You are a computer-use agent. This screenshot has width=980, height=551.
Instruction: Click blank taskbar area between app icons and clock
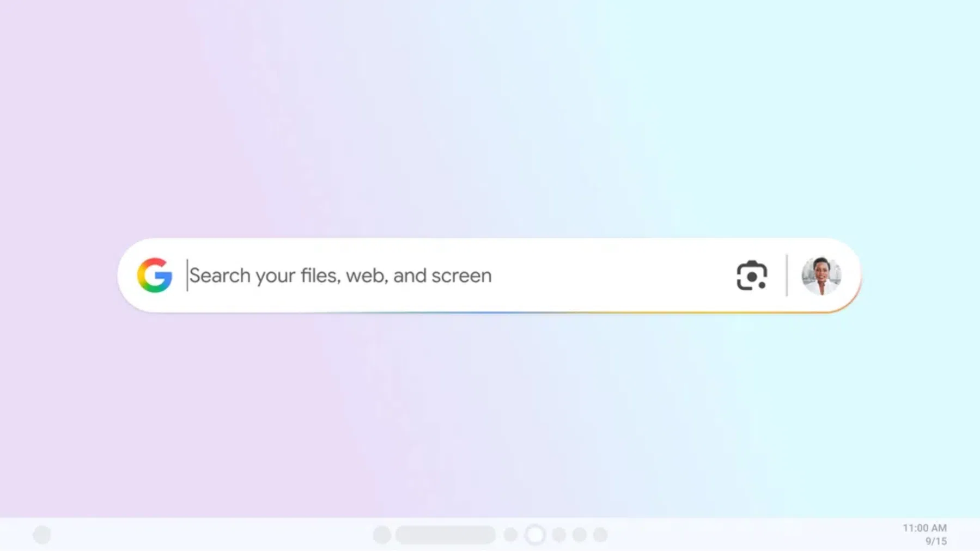click(x=752, y=535)
